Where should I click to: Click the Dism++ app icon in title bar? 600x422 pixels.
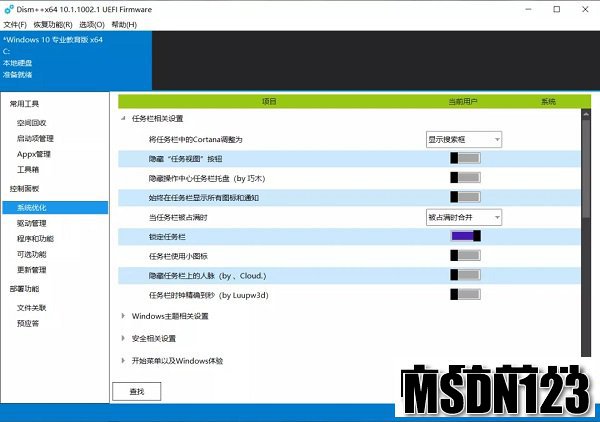pos(9,10)
